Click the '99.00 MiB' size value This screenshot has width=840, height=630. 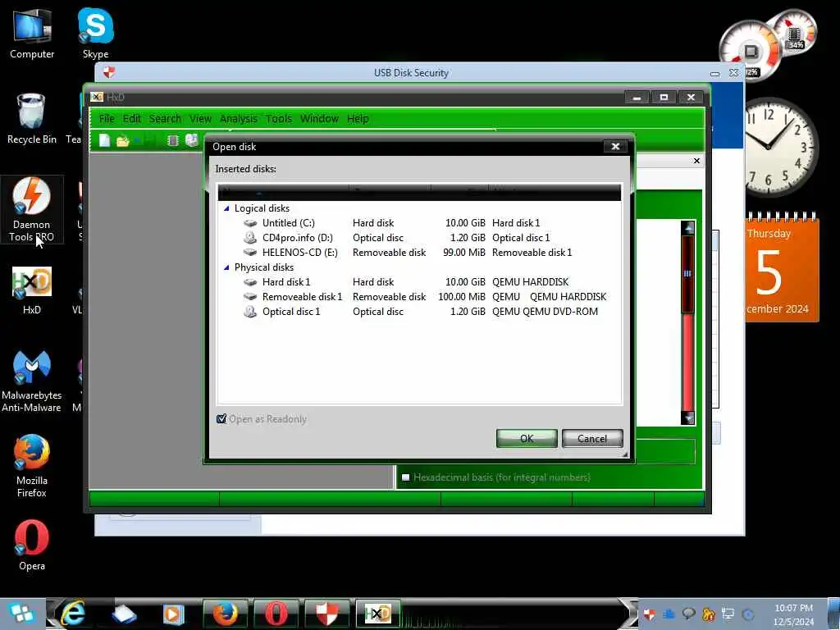tap(464, 253)
